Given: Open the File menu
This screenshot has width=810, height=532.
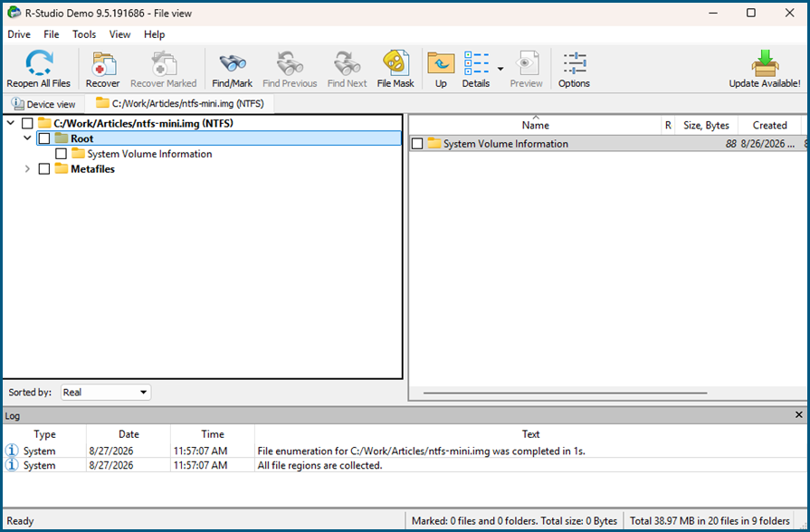Looking at the screenshot, I should [x=52, y=34].
